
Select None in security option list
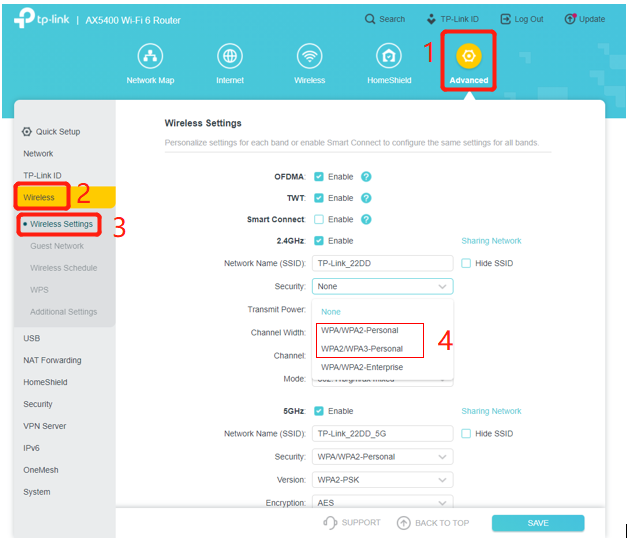(331, 312)
